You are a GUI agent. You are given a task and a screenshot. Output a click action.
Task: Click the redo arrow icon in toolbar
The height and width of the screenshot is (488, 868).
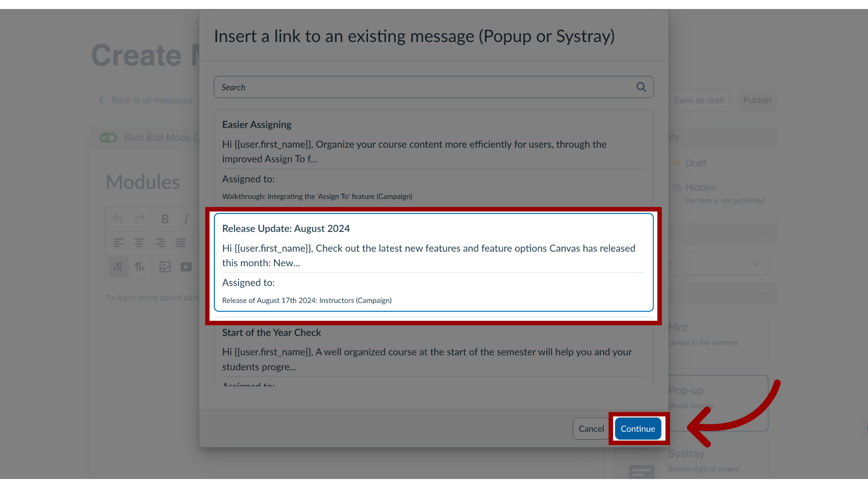coord(140,219)
